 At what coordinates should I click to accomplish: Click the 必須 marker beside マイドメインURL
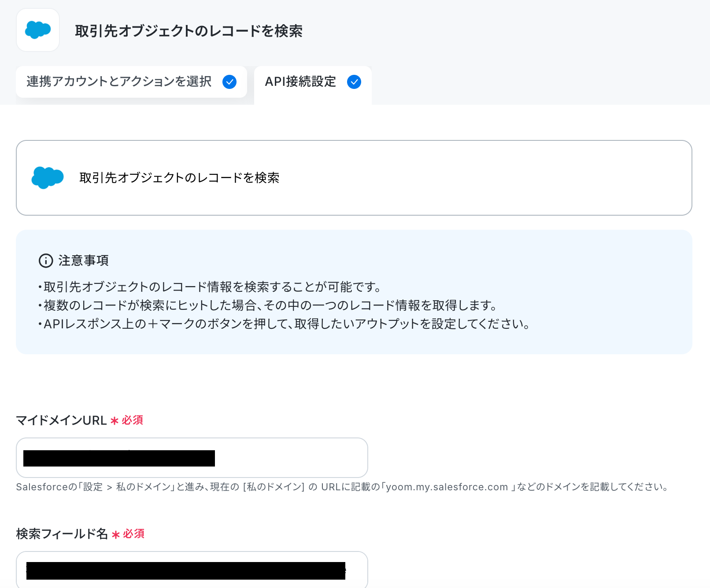(x=133, y=420)
